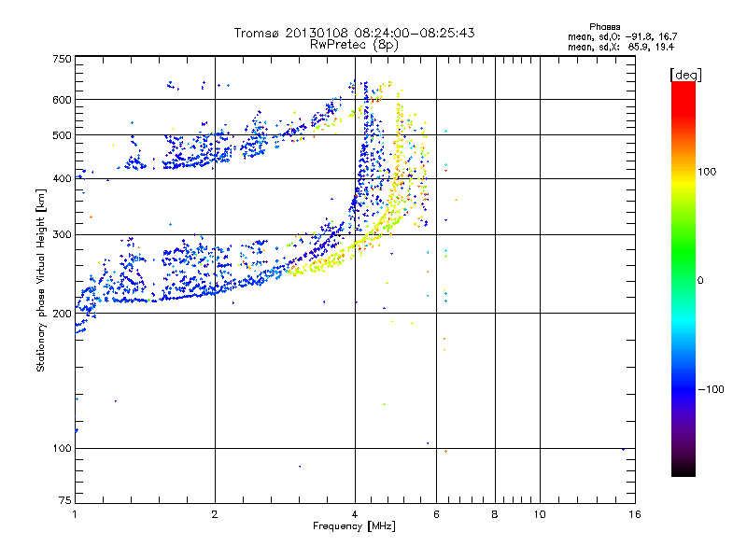Click the x-axis tick label '1'
Screen dimensions: 747x560
click(x=75, y=514)
